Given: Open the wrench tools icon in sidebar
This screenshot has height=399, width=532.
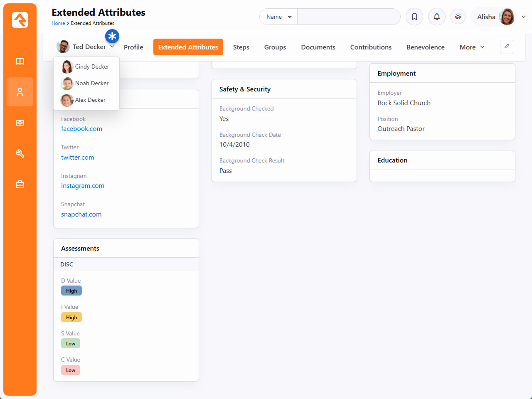Looking at the screenshot, I should coord(20,154).
